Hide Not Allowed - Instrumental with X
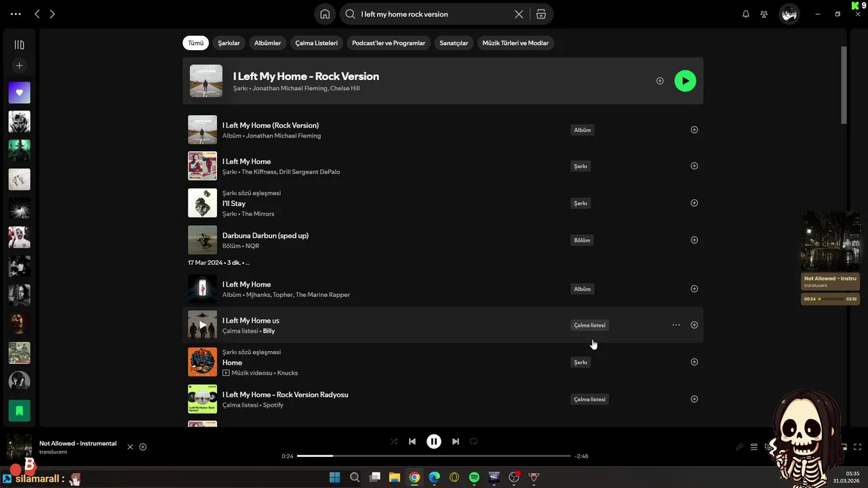The image size is (868, 488). pyautogui.click(x=130, y=447)
